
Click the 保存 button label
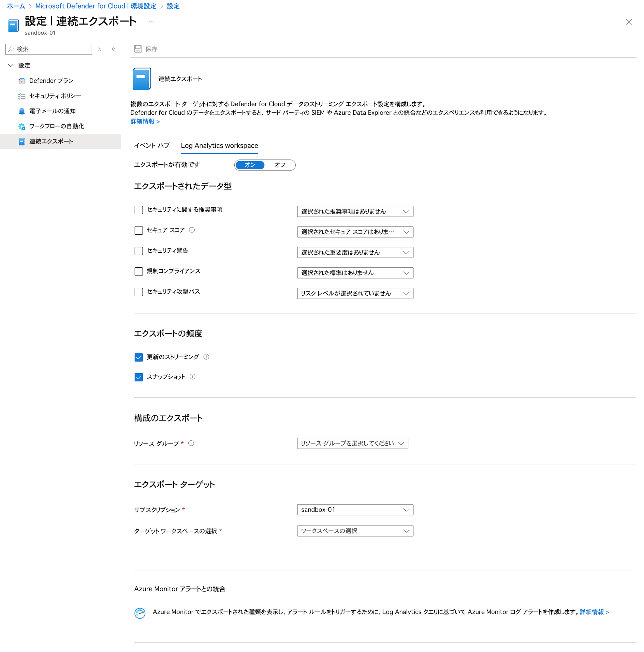click(151, 49)
